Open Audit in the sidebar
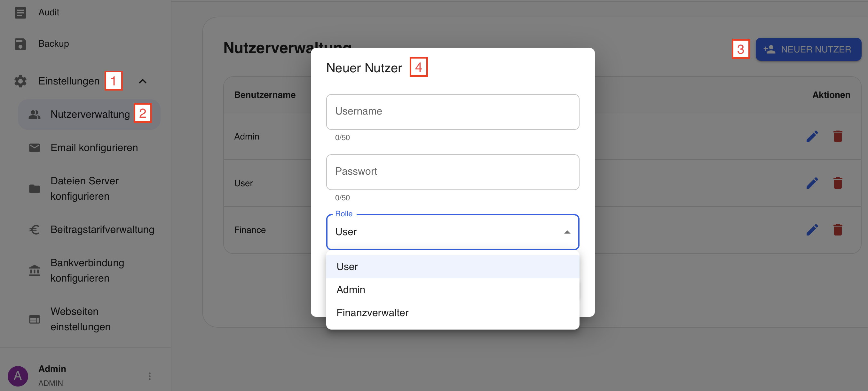Screen dimensions: 868x391 [49, 12]
